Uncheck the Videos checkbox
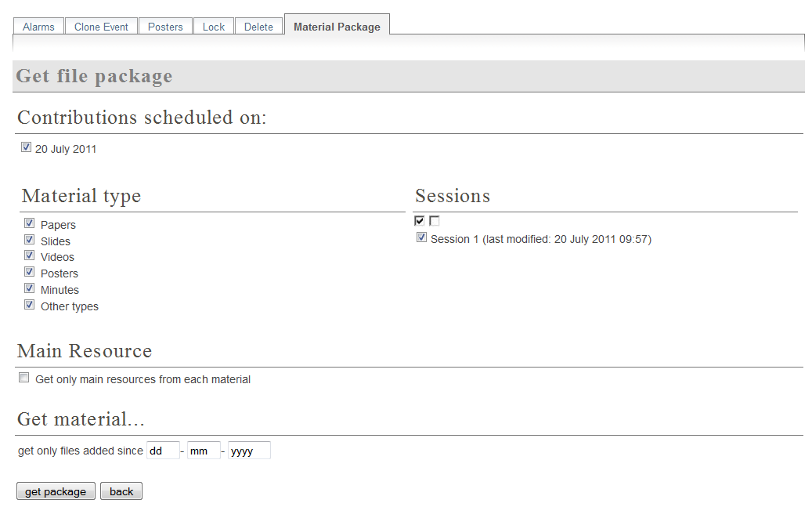 pos(30,255)
